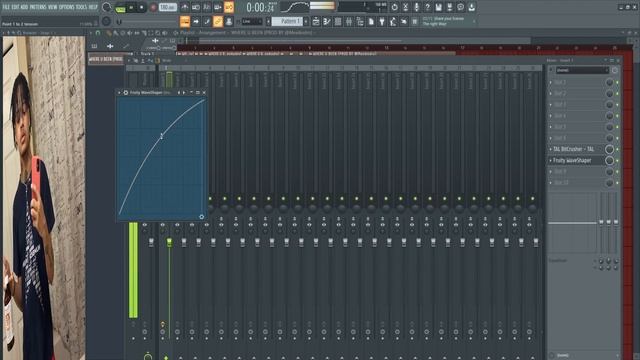Click the speech bubble news icon
Screen dimensions: 640x360
(460, 7)
